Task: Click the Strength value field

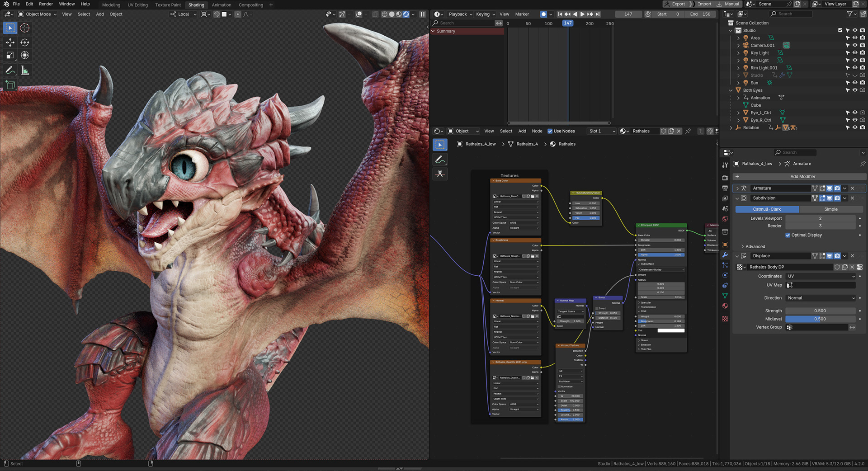Action: click(x=820, y=311)
